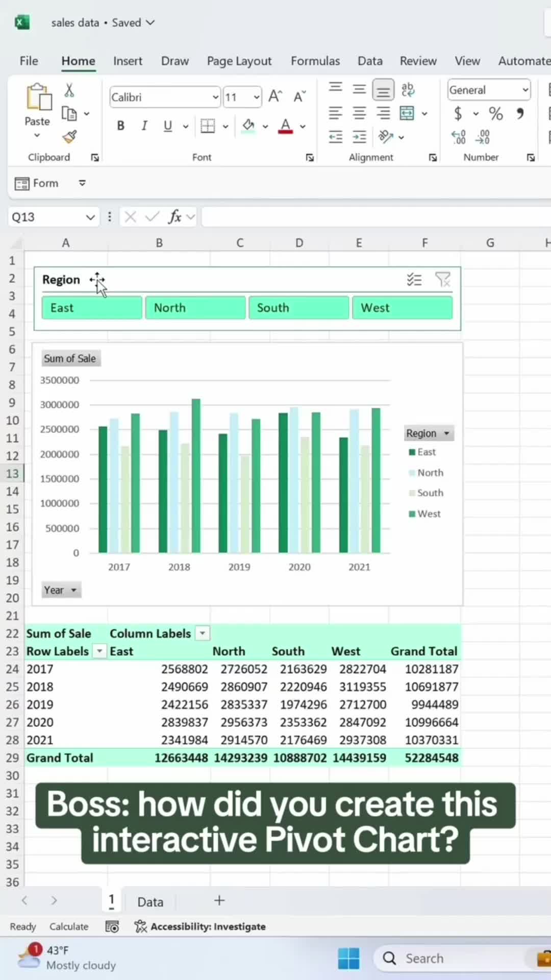This screenshot has height=980, width=551.
Task: Switch to the Draw tab
Action: (x=175, y=61)
